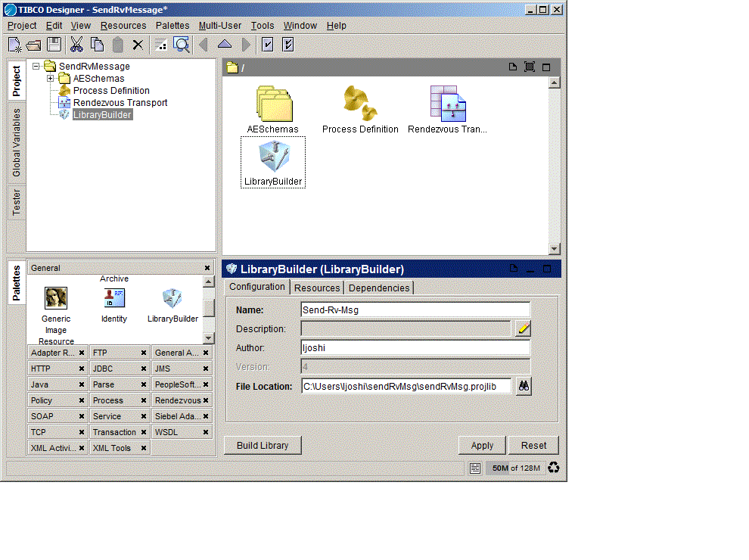The width and height of the screenshot is (749, 560).
Task: Open the Tester side tab
Action: [x=17, y=202]
